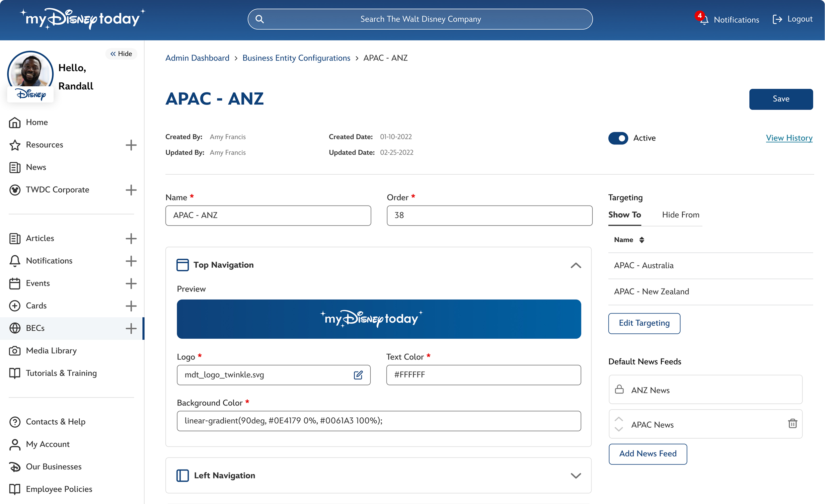Screen dimensions: 825x504
Task: Open the notifications bell icon
Action: click(x=704, y=20)
